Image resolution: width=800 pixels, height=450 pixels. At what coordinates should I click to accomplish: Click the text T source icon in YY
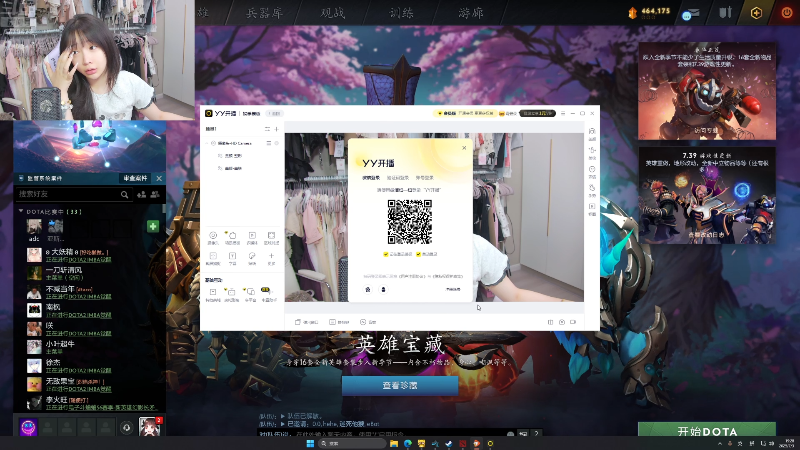[232, 258]
